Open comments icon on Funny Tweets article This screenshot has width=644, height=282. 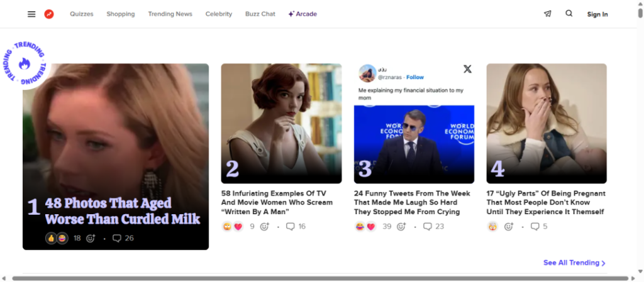coord(428,227)
